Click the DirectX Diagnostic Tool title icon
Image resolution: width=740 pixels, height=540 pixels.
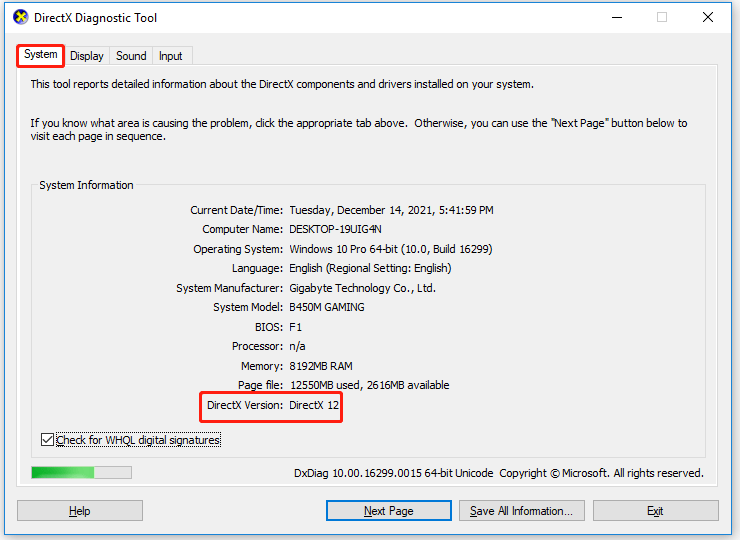point(20,17)
